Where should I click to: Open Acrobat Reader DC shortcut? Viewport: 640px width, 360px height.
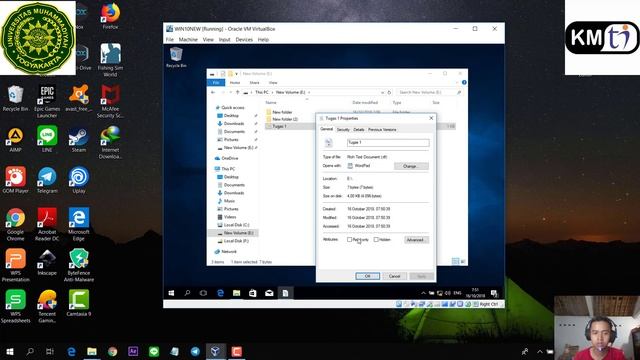pos(47,224)
